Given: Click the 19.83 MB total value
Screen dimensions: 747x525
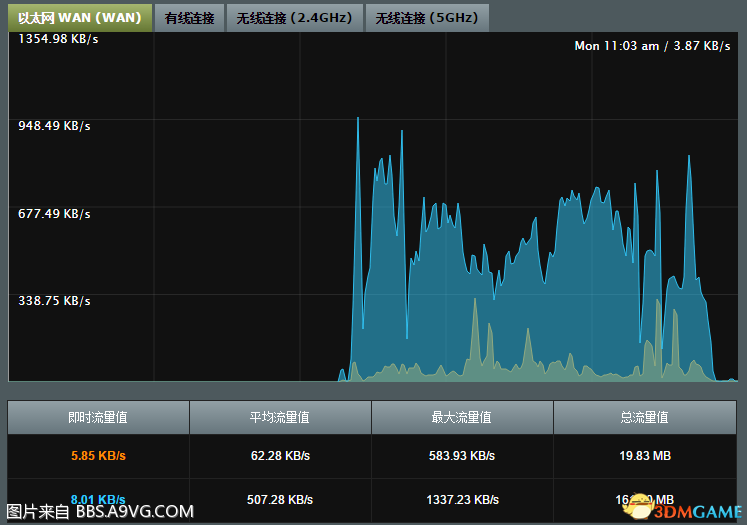Looking at the screenshot, I should point(644,456).
